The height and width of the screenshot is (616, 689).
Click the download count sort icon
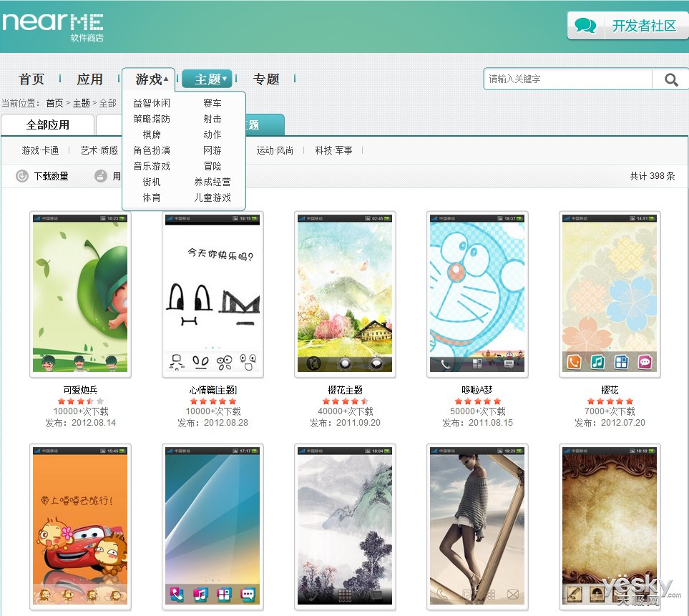pyautogui.click(x=22, y=176)
